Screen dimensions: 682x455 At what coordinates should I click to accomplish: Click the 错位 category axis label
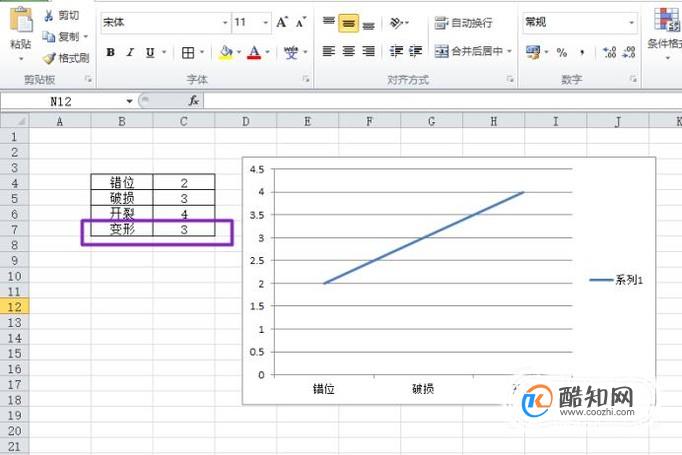(324, 388)
